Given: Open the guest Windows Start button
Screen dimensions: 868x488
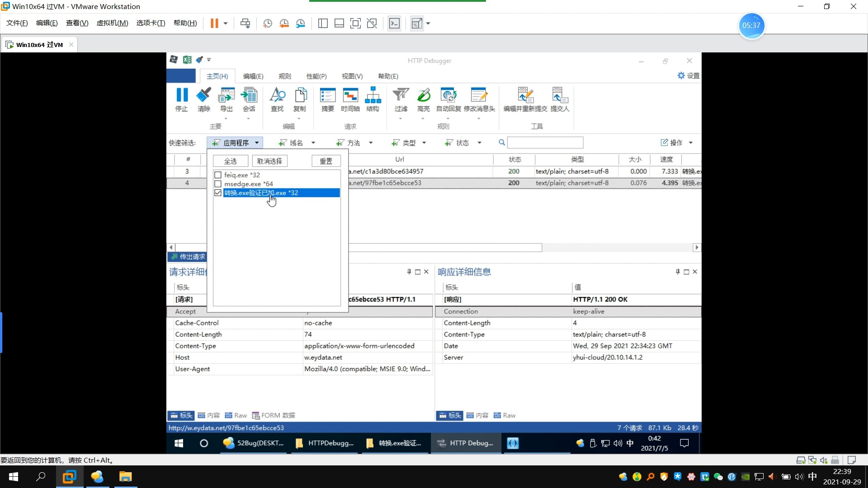Looking at the screenshot, I should [x=179, y=443].
